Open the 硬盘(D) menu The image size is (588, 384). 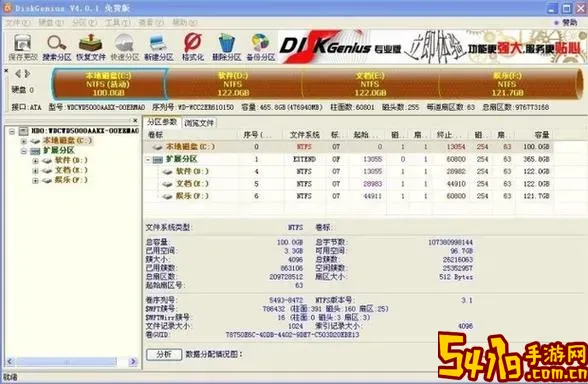pos(51,22)
